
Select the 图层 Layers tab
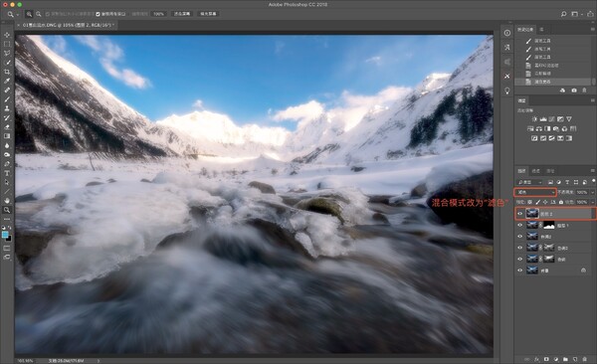pos(521,171)
